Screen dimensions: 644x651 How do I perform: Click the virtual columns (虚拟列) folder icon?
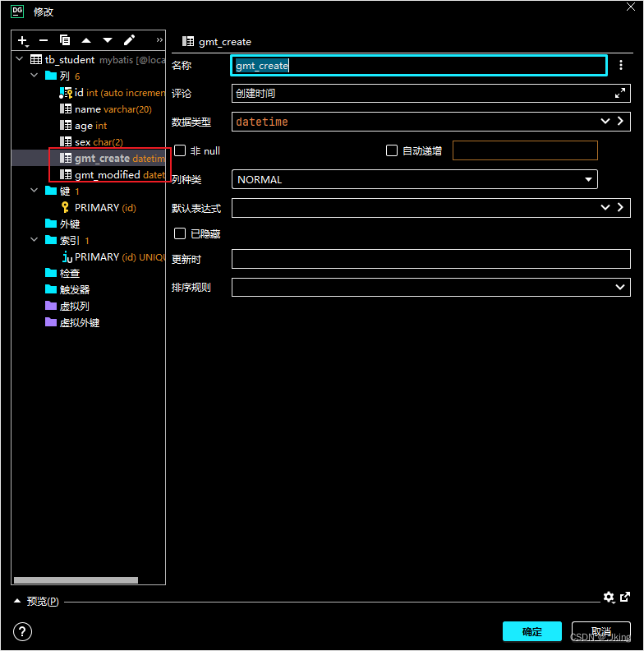(51, 306)
